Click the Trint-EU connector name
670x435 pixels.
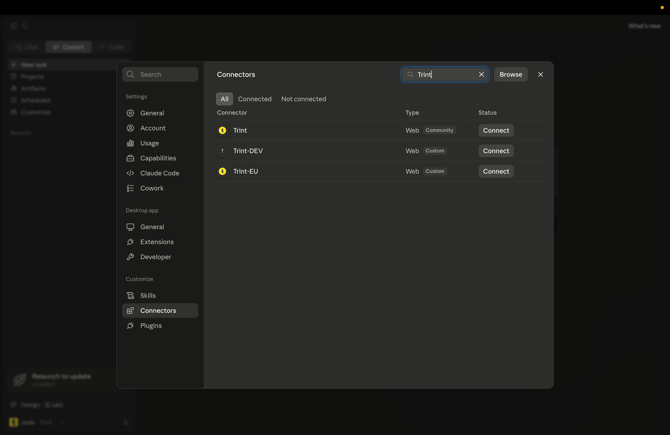(245, 171)
